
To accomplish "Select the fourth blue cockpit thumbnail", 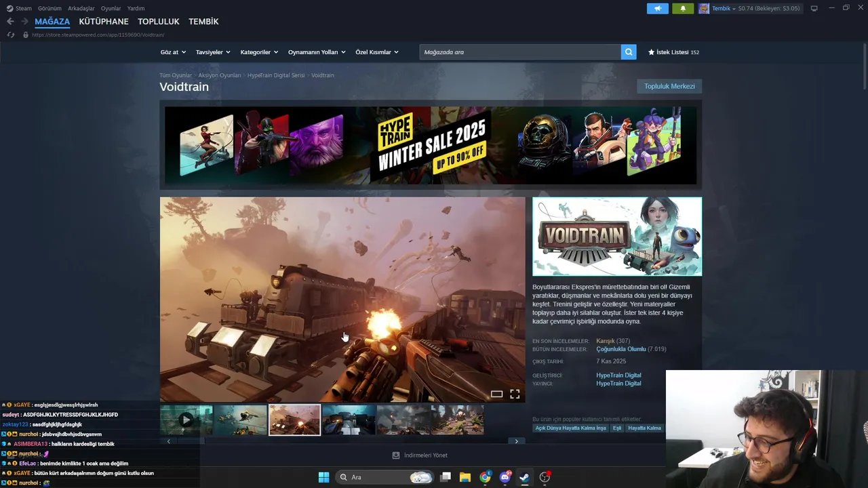I will point(349,420).
